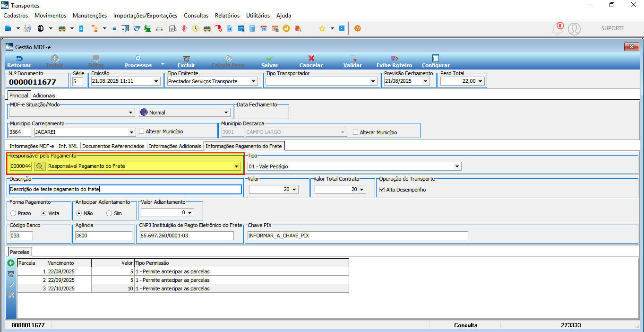The width and height of the screenshot is (644, 332).
Task: Expand the Tipo Transportador dropdown
Action: click(373, 81)
